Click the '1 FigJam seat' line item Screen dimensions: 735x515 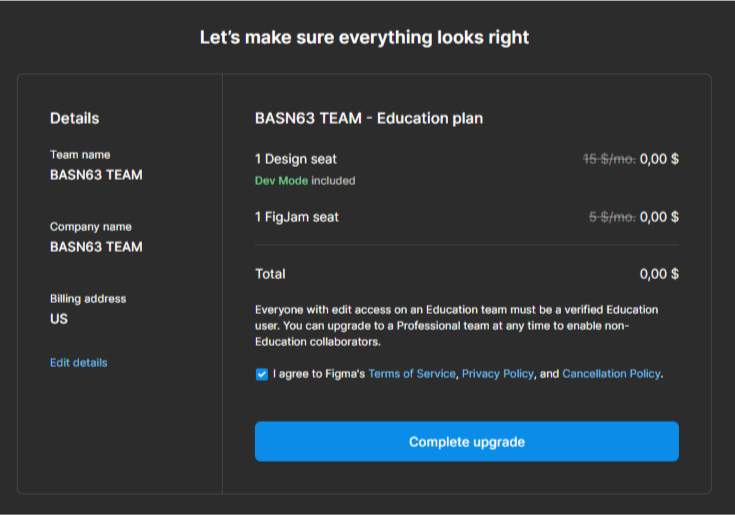(297, 217)
